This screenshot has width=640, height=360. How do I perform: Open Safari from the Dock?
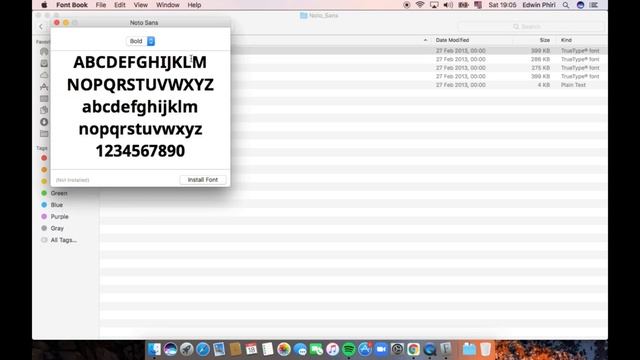pyautogui.click(x=202, y=349)
